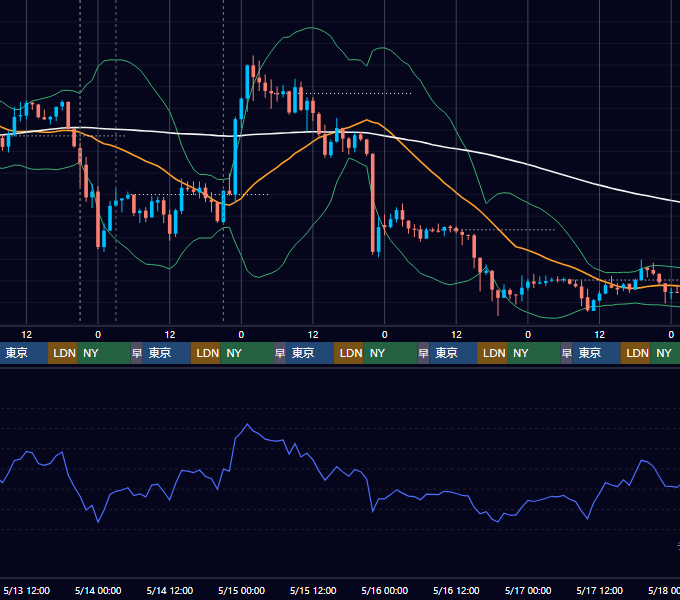Select the 東京 session block for 5/16
Viewport: 680px width, 600px height.
(453, 353)
